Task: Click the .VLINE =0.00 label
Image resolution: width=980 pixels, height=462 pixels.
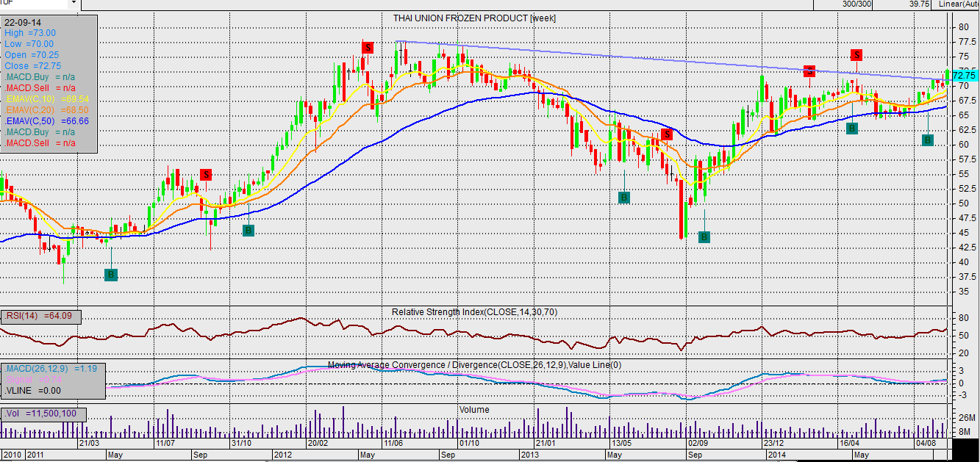Action: pos(32,391)
